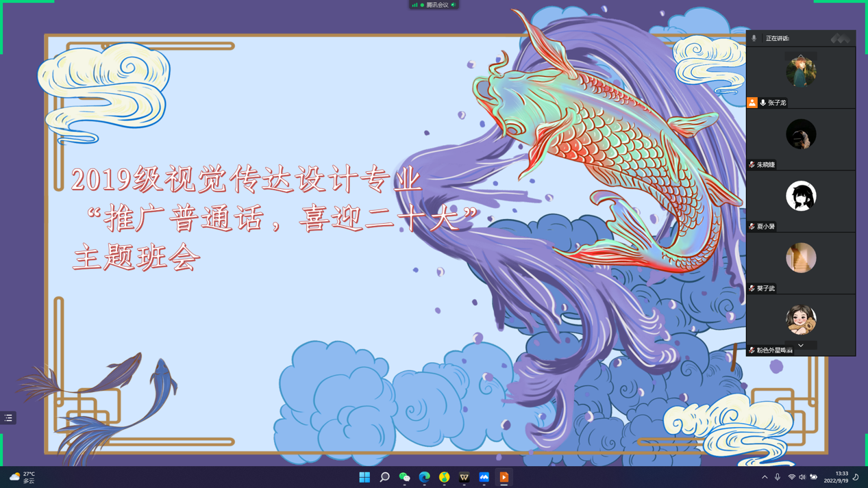Screen dimensions: 868x488
Task: Click the orange host badge beside 张子龙
Action: click(x=752, y=103)
